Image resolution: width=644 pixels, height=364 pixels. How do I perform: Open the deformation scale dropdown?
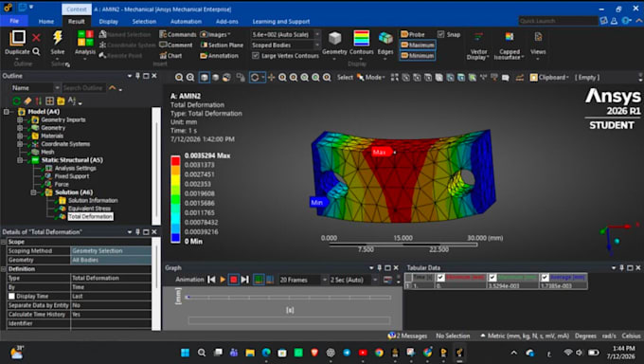click(x=317, y=34)
